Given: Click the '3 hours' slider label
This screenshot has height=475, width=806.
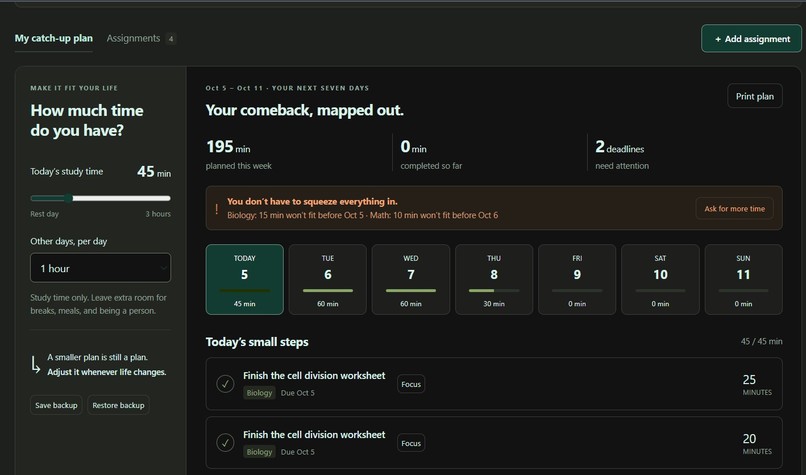Looking at the screenshot, I should 158,214.
